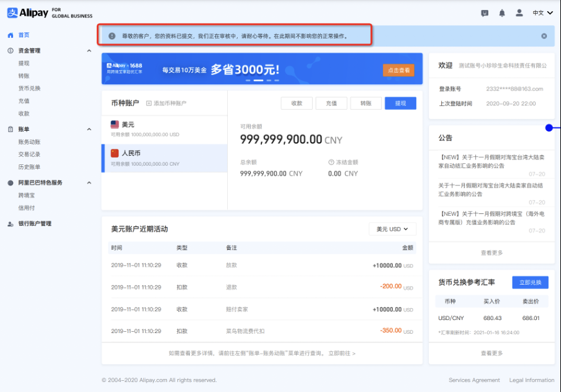Click the home icon beside 首页
The height and width of the screenshot is (392, 561).
(11, 35)
